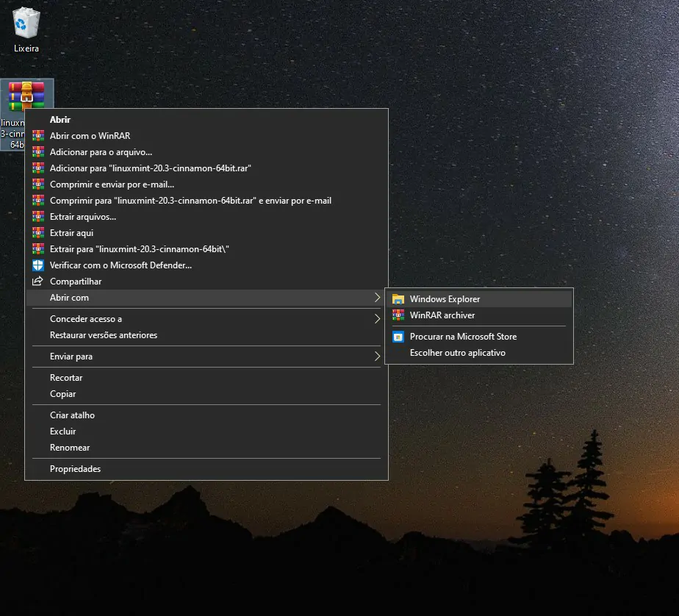
Task: Click the Windows Explorer folder icon in submenu
Action: 398,299
